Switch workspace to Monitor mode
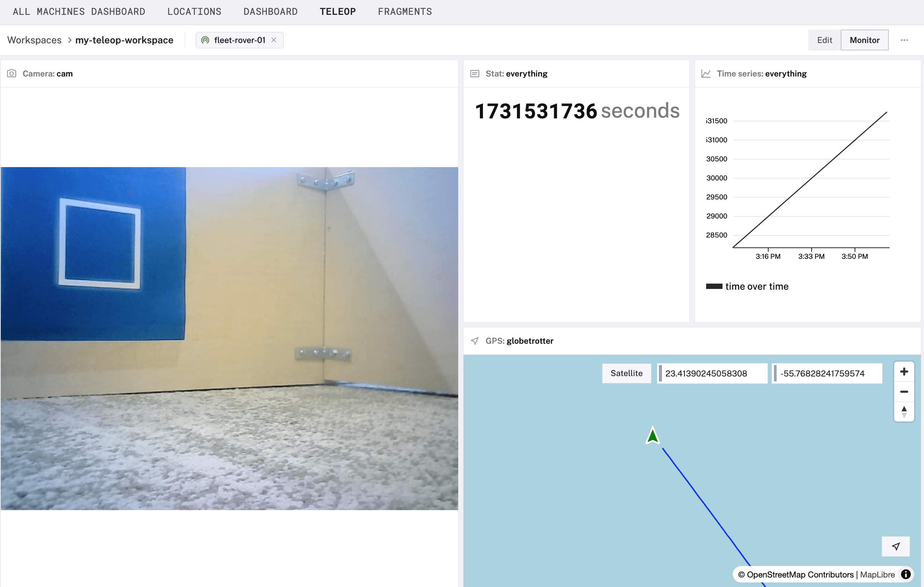Viewport: 924px width, 587px height. pyautogui.click(x=864, y=40)
